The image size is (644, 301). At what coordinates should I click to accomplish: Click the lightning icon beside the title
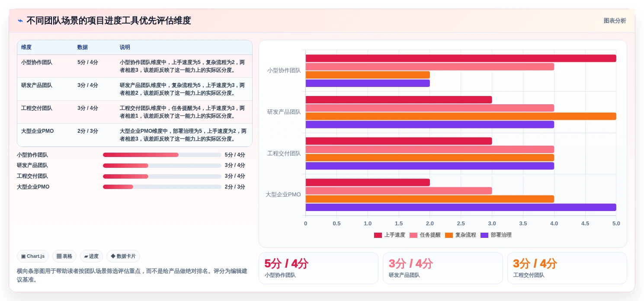[x=20, y=21]
